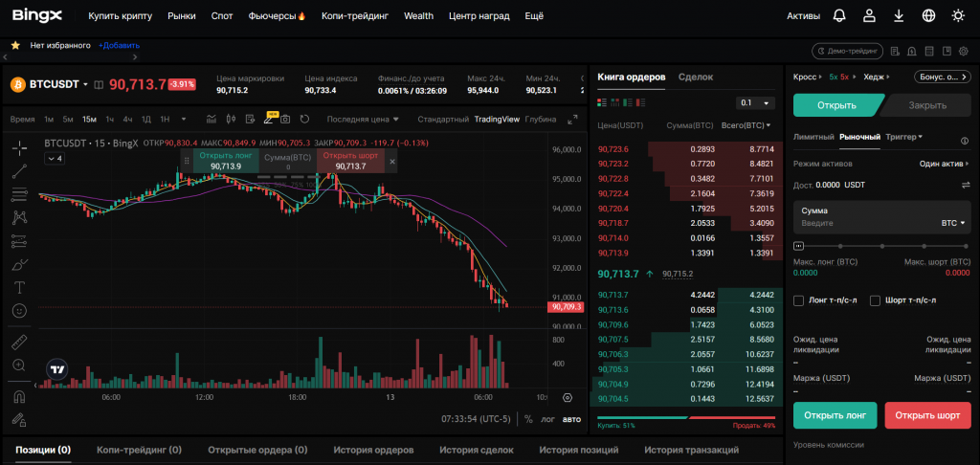Open the BTCUSDT pair selector dropdown
980x465 pixels.
click(x=57, y=84)
